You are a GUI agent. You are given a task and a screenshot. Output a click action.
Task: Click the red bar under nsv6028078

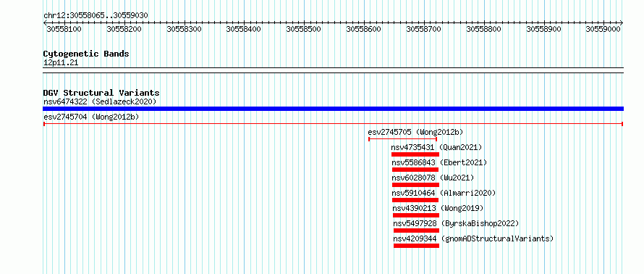pos(415,185)
